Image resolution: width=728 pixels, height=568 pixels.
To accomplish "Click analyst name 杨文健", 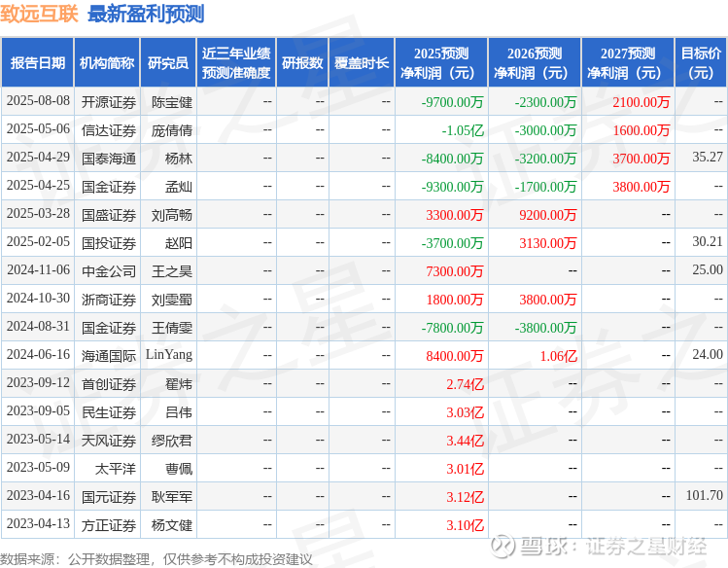I will [x=172, y=525].
